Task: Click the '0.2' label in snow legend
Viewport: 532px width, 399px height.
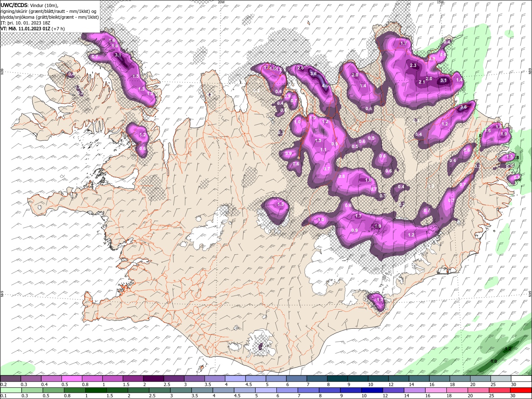Action: (3, 384)
